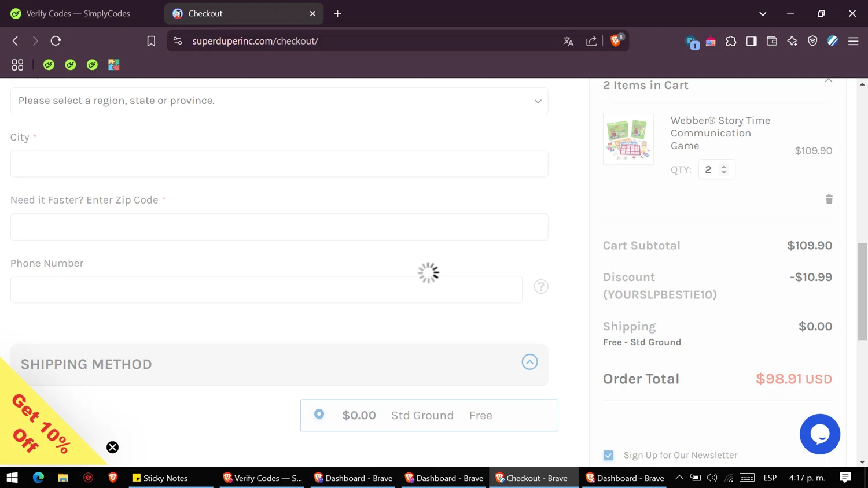Open Brave Shields lion icon
This screenshot has width=868, height=488.
(x=616, y=40)
